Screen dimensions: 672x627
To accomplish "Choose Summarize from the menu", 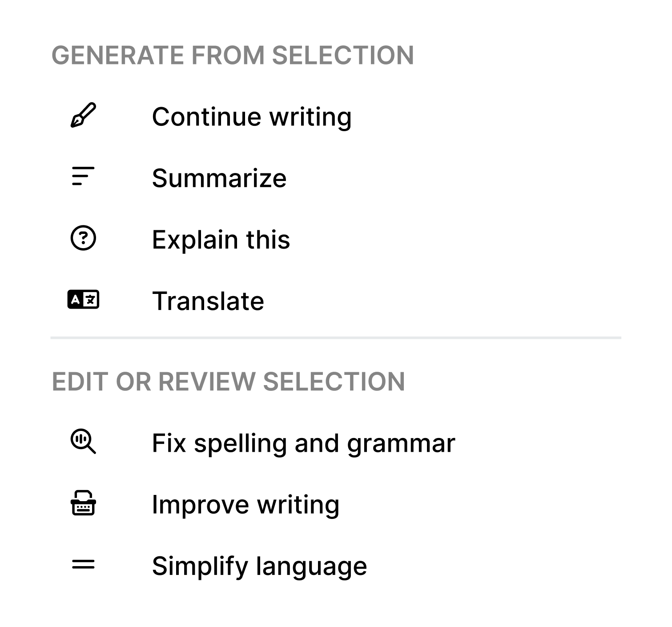I will pos(219,178).
